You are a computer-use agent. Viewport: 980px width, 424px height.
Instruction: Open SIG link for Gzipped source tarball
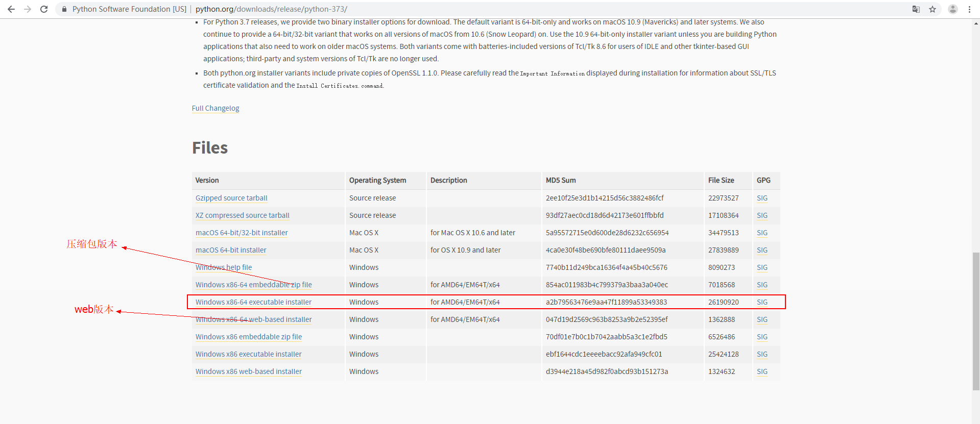click(x=762, y=198)
